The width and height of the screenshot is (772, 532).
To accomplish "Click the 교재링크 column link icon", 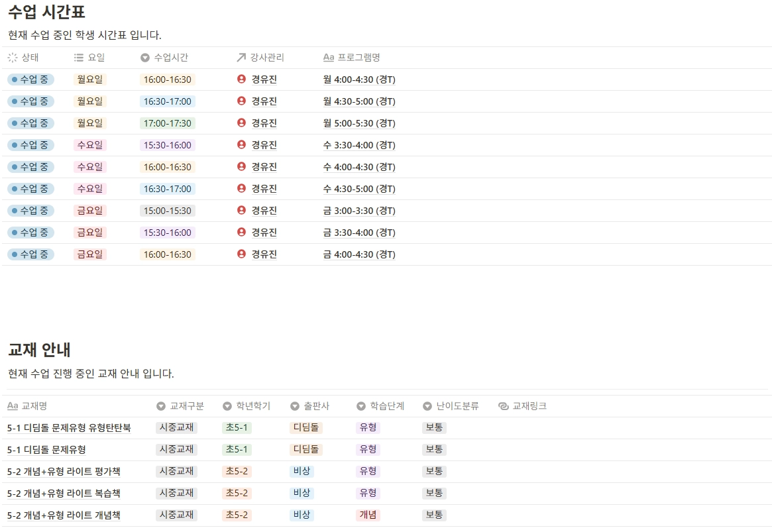I will (x=503, y=406).
